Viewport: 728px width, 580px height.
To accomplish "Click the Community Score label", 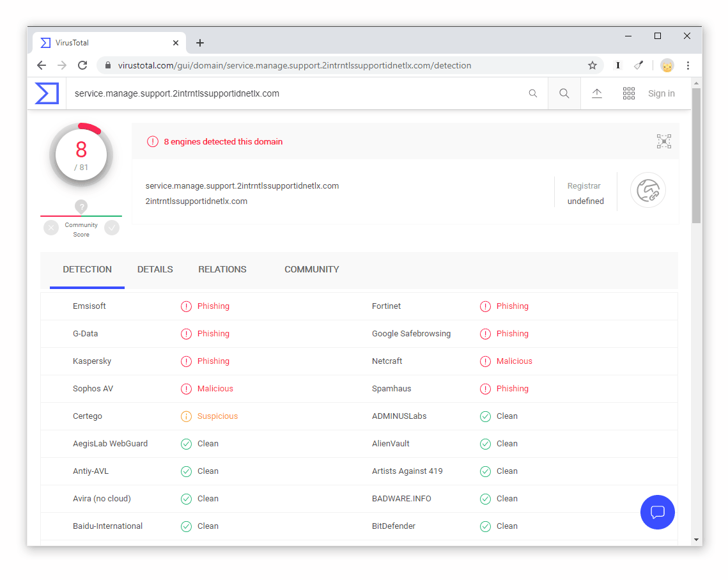I will coord(81,230).
